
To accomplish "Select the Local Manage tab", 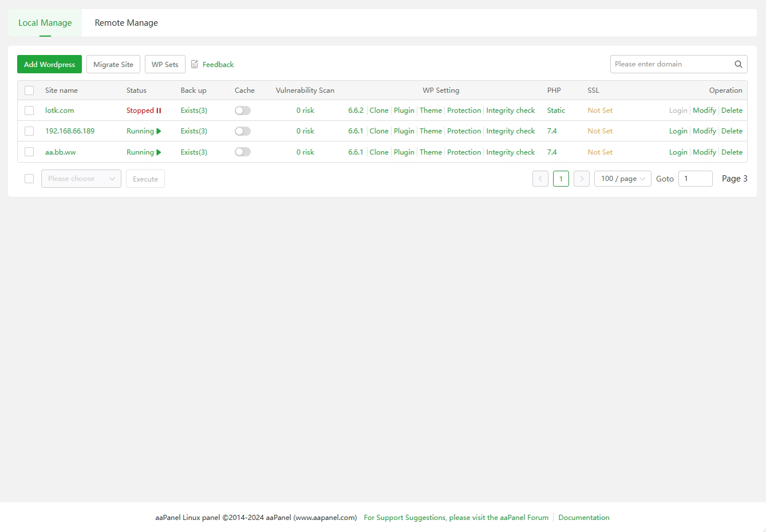I will pyautogui.click(x=45, y=23).
